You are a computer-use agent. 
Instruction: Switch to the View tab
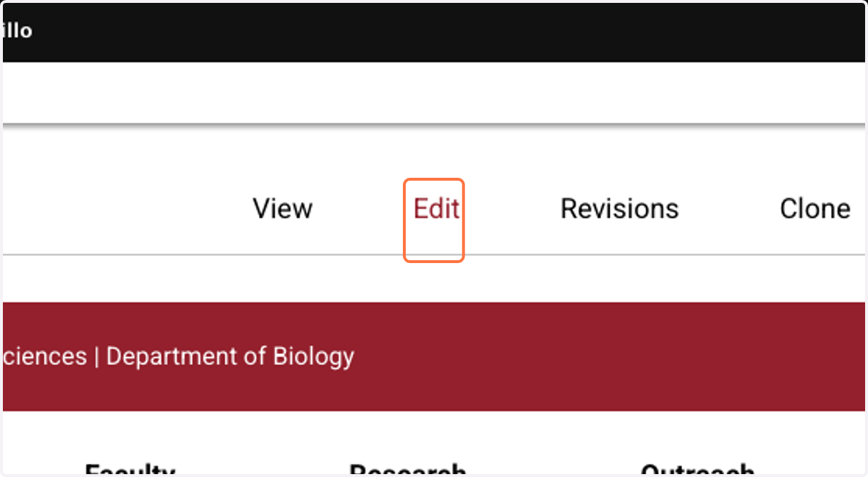[283, 209]
